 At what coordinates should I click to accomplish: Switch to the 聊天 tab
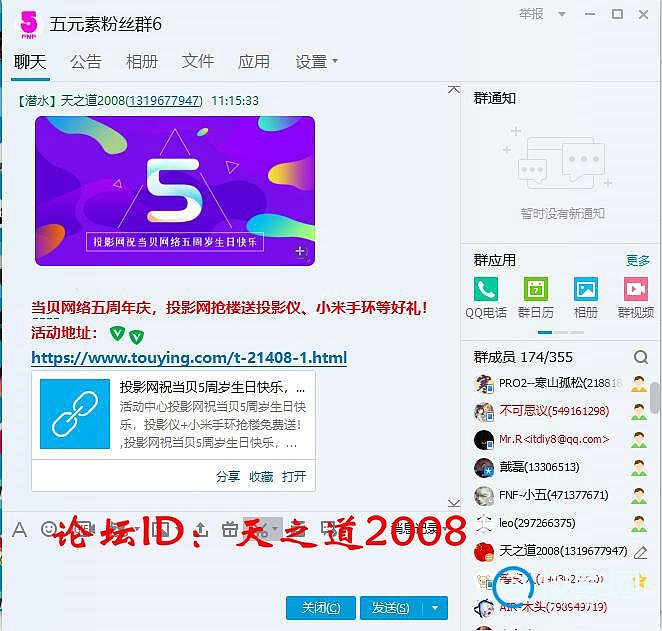point(30,62)
